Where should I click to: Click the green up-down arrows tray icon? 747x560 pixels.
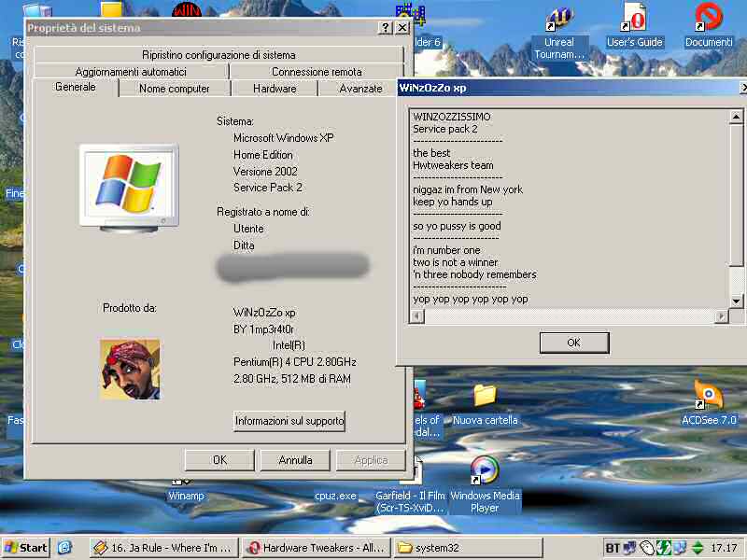[x=698, y=548]
